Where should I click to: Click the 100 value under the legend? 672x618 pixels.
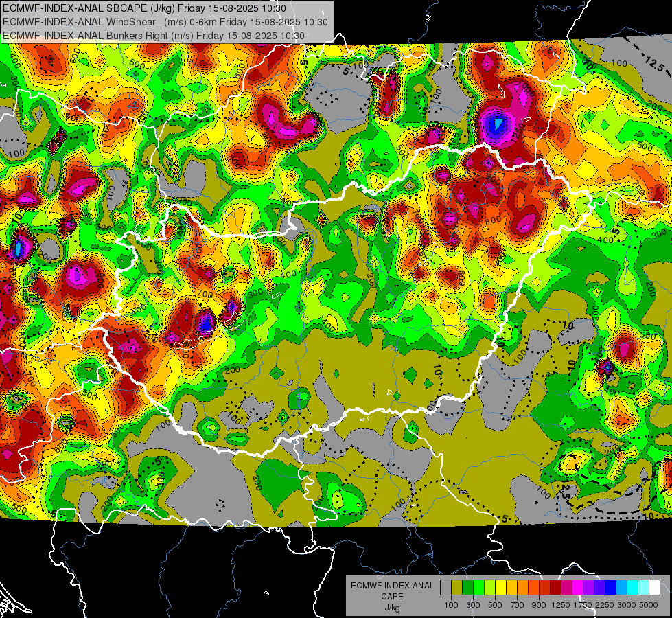coord(451,605)
